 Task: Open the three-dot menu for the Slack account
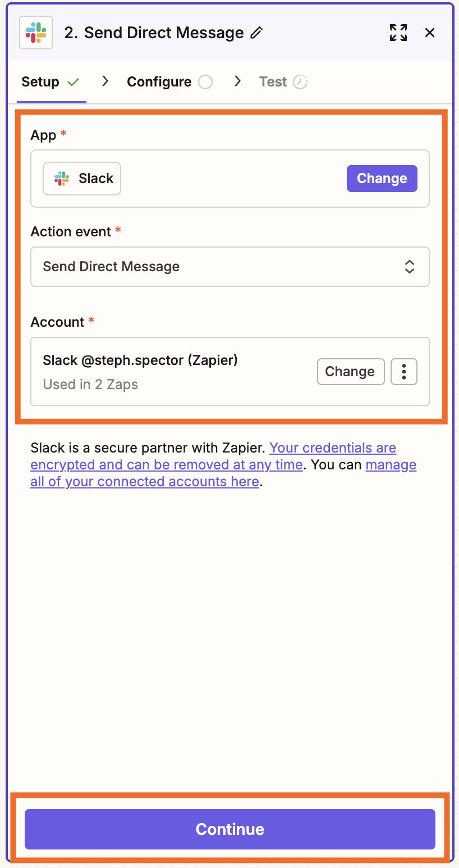[403, 371]
